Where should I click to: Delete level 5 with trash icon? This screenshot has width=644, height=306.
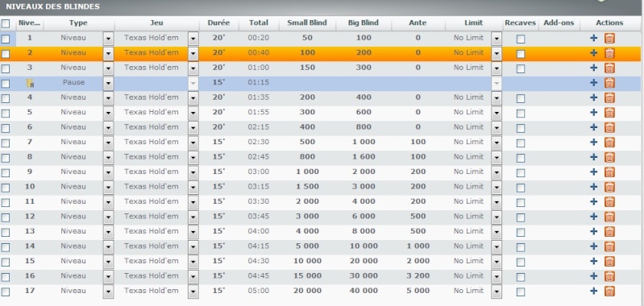pyautogui.click(x=610, y=113)
